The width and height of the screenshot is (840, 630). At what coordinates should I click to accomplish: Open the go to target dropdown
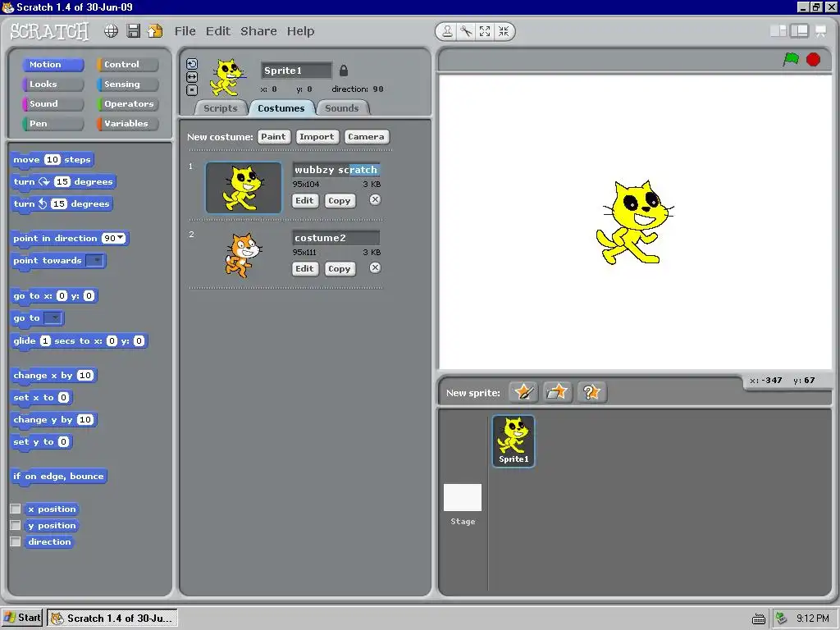tap(53, 318)
